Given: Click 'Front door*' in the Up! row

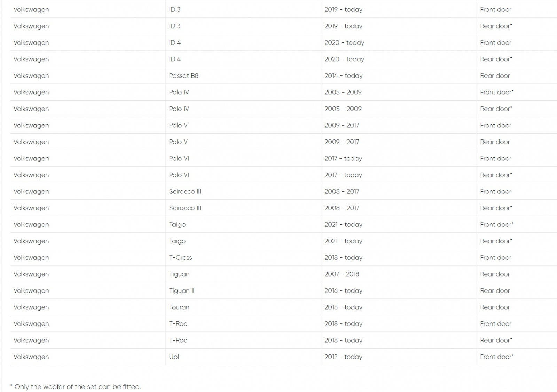Looking at the screenshot, I should coord(496,357).
